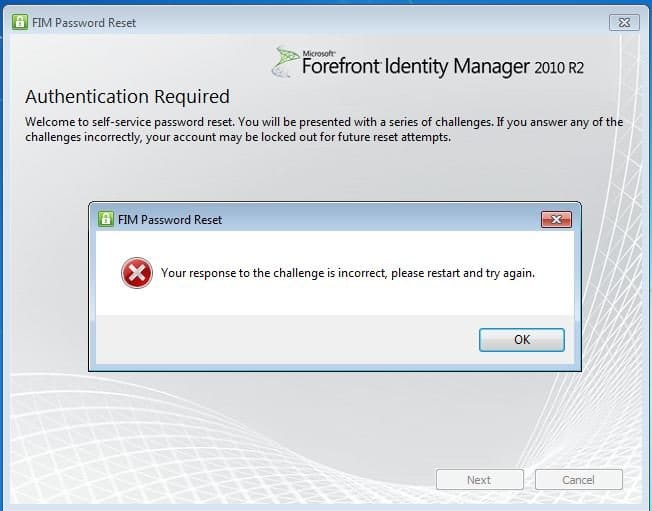The width and height of the screenshot is (652, 511).
Task: Close the FIM Password Reset error dialog
Action: [556, 219]
